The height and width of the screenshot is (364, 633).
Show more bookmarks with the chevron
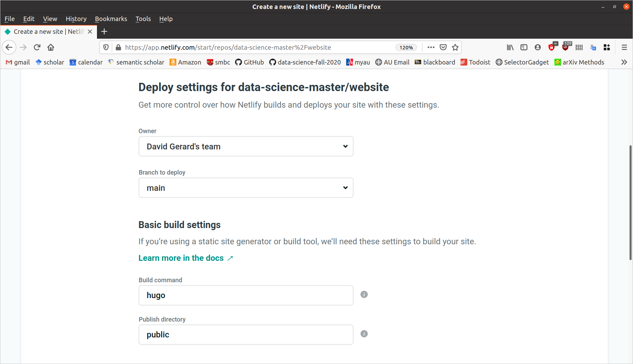624,62
